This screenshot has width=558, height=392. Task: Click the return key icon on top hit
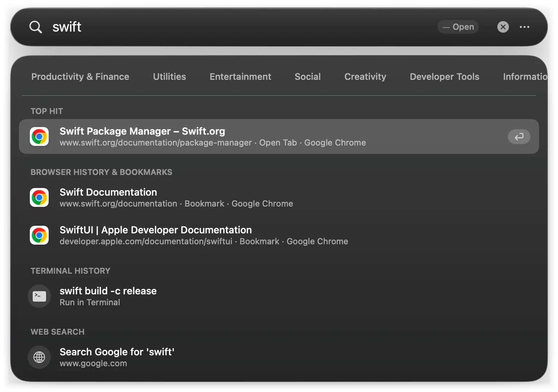pos(519,136)
